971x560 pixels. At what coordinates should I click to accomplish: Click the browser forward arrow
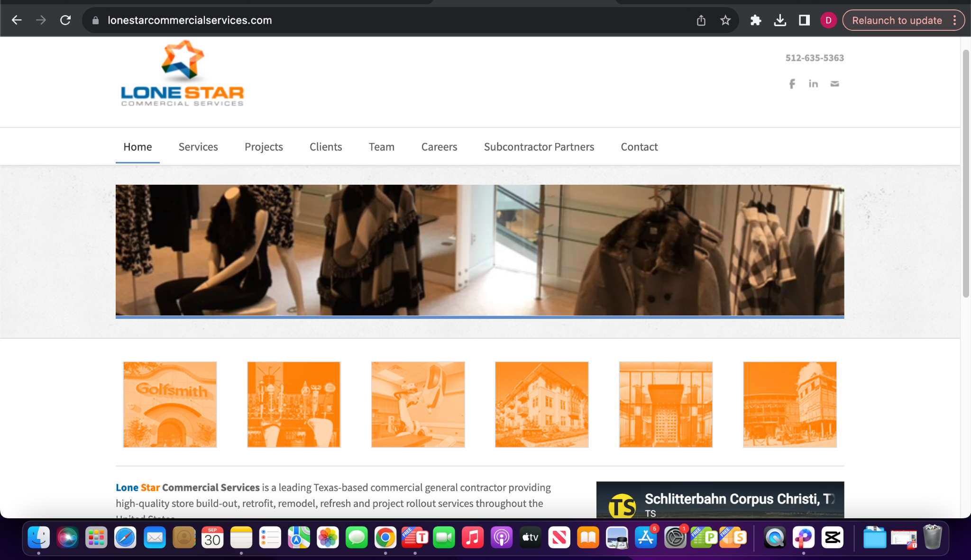(x=41, y=20)
